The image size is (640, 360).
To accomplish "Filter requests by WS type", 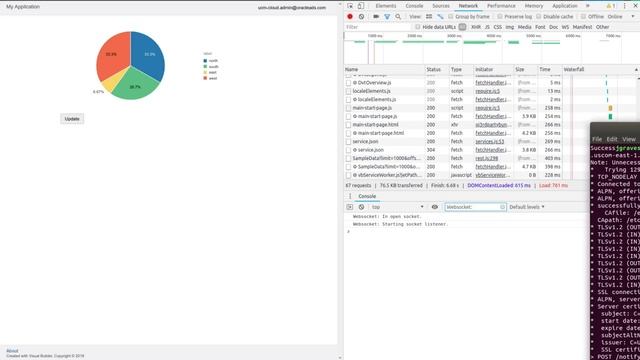I will click(x=565, y=27).
